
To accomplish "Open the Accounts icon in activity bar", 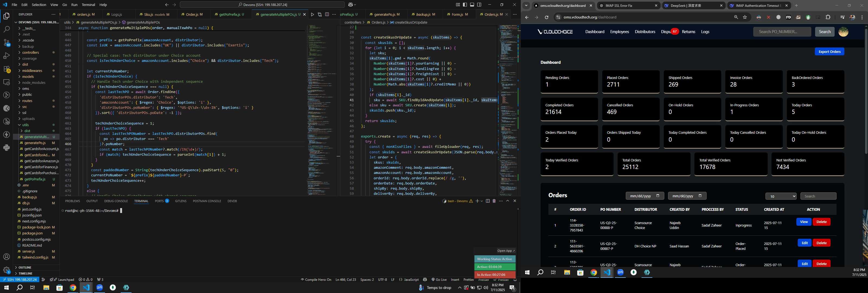I will coord(7,257).
